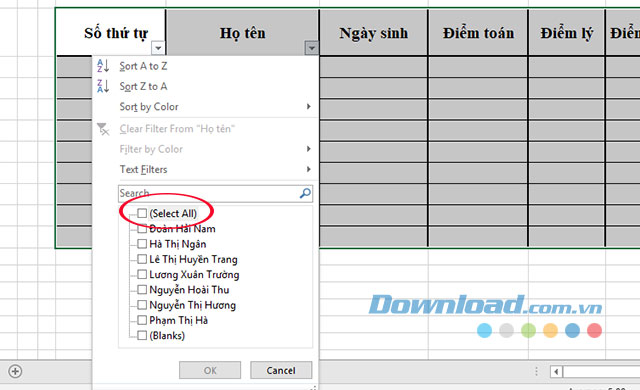The height and width of the screenshot is (390, 640).
Task: Click the search magnifier icon
Action: (x=305, y=193)
